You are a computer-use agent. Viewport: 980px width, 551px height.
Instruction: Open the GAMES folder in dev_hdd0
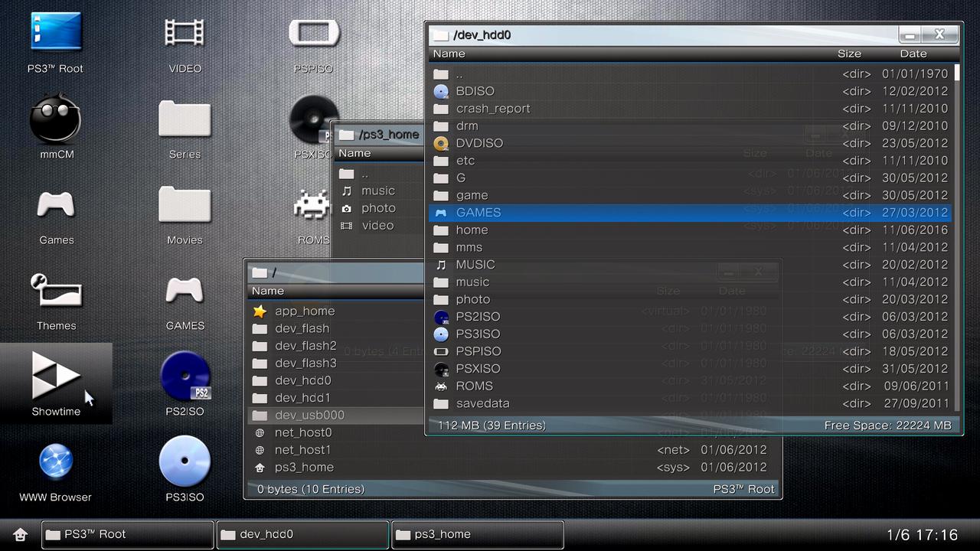(x=478, y=213)
